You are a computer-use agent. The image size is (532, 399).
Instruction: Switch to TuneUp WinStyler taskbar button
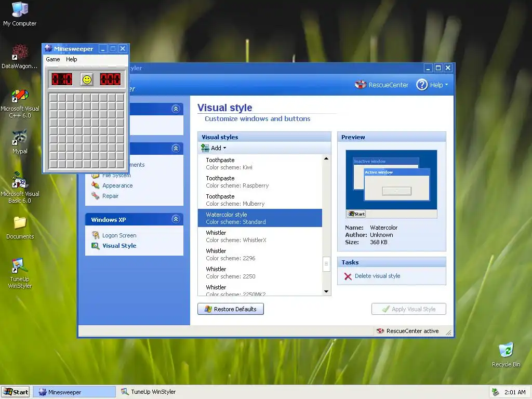149,392
